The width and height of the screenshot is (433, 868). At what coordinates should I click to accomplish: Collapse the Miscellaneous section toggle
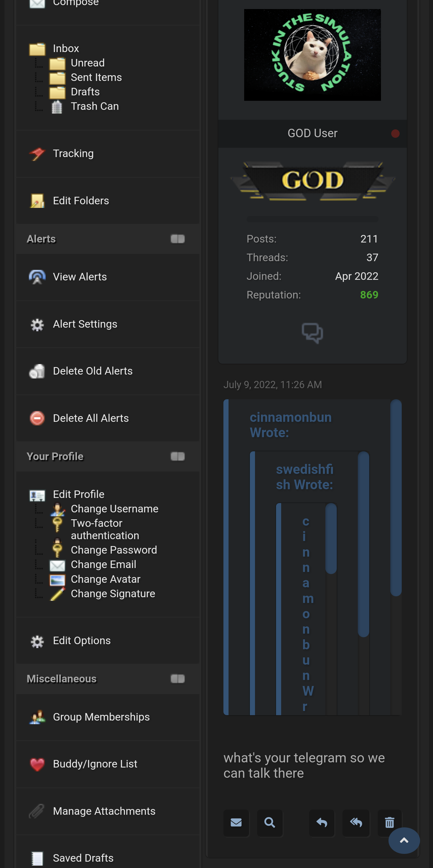177,679
